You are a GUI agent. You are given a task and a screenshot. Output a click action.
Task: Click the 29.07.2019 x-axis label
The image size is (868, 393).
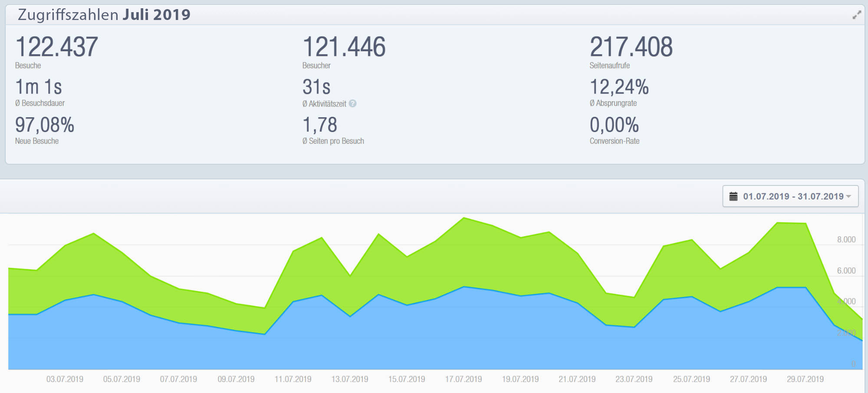coord(805,379)
